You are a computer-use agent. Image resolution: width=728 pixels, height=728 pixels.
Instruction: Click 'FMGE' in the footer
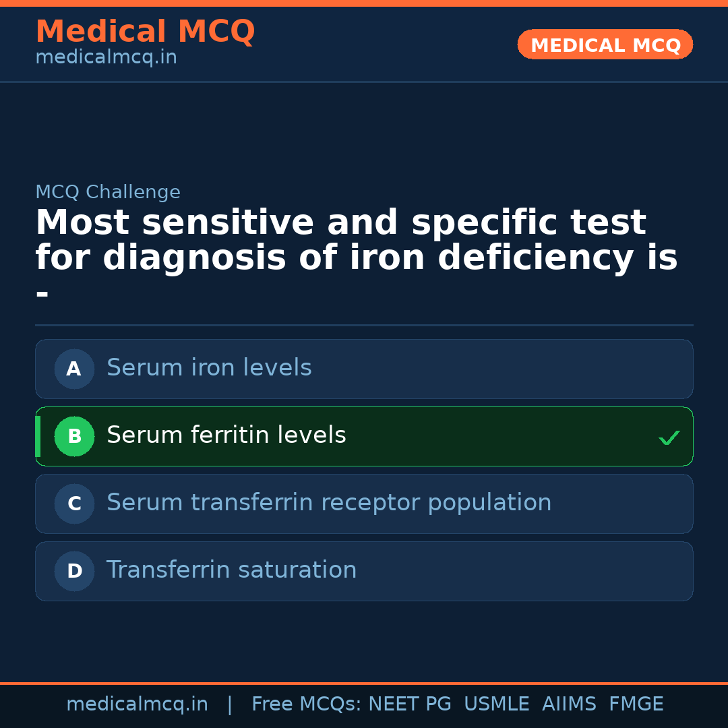tap(636, 704)
